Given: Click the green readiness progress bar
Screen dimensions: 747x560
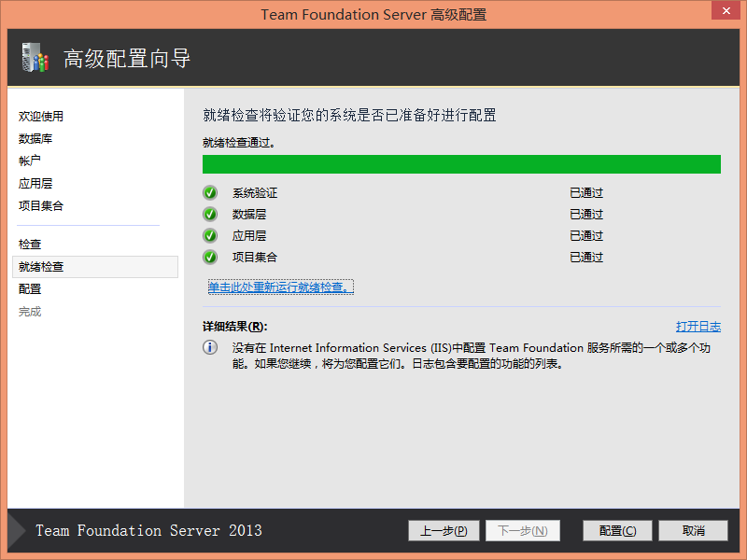Looking at the screenshot, I should click(x=461, y=164).
